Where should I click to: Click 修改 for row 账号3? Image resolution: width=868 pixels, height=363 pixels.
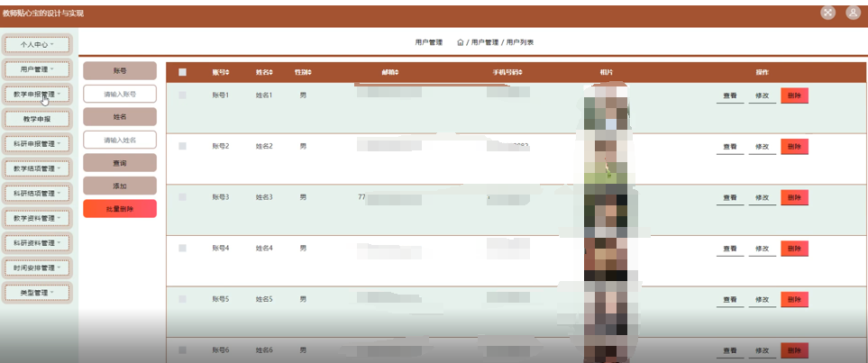coord(763,197)
